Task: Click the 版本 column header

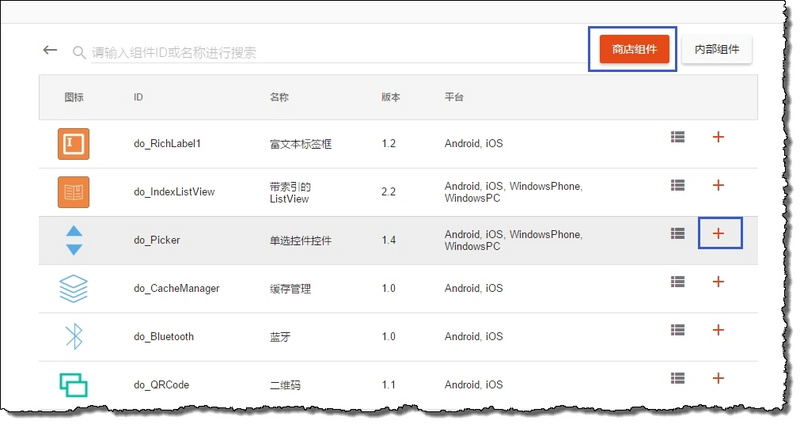Action: coord(391,97)
